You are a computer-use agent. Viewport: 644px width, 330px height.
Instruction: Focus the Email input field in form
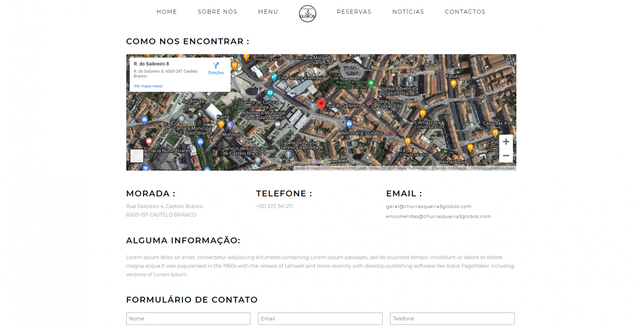(x=320, y=319)
